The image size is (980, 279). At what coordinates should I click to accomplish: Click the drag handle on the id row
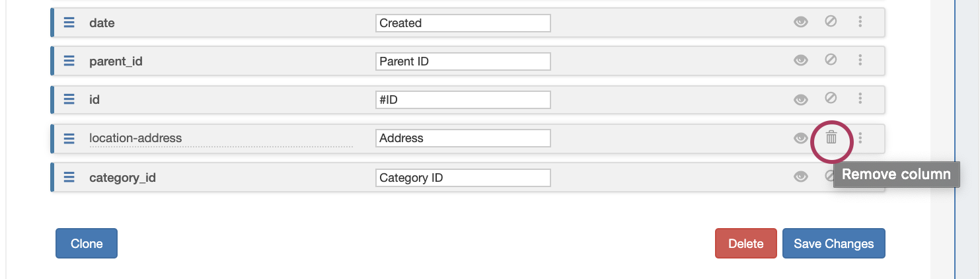(x=69, y=100)
